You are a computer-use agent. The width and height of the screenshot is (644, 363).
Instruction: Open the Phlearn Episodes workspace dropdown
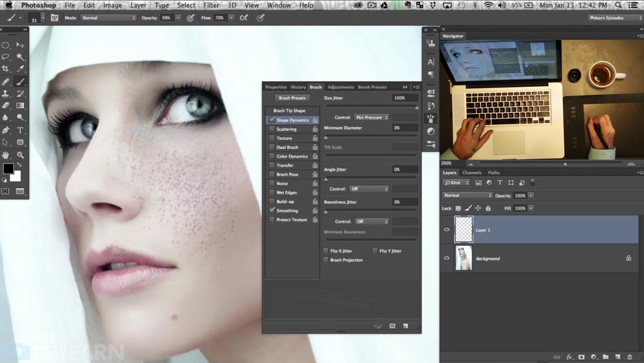[615, 18]
